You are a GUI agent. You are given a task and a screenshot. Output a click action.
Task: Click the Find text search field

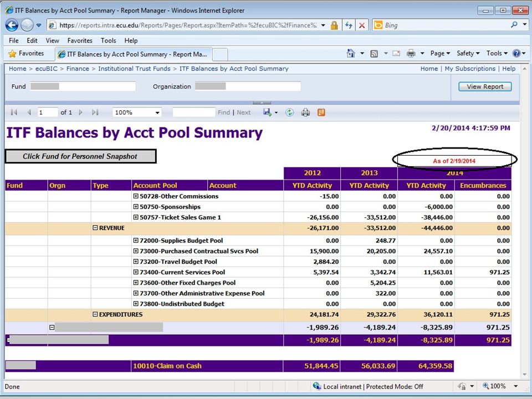click(x=194, y=112)
